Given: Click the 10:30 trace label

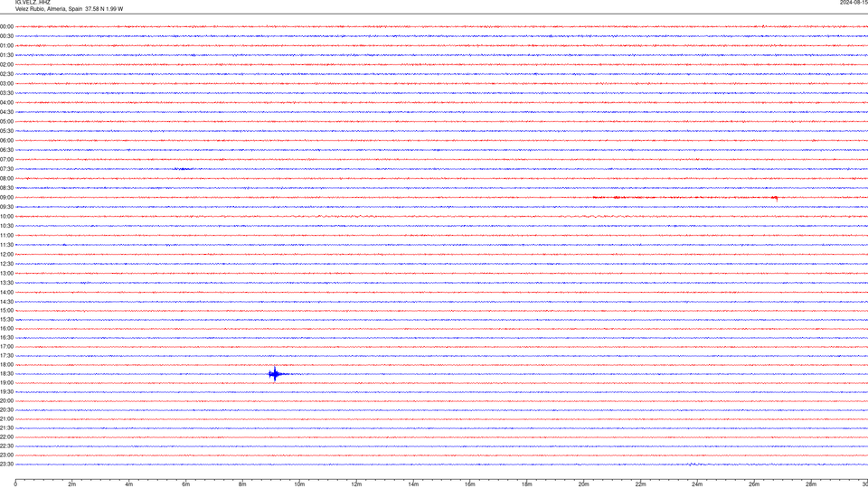Looking at the screenshot, I should 6,226.
